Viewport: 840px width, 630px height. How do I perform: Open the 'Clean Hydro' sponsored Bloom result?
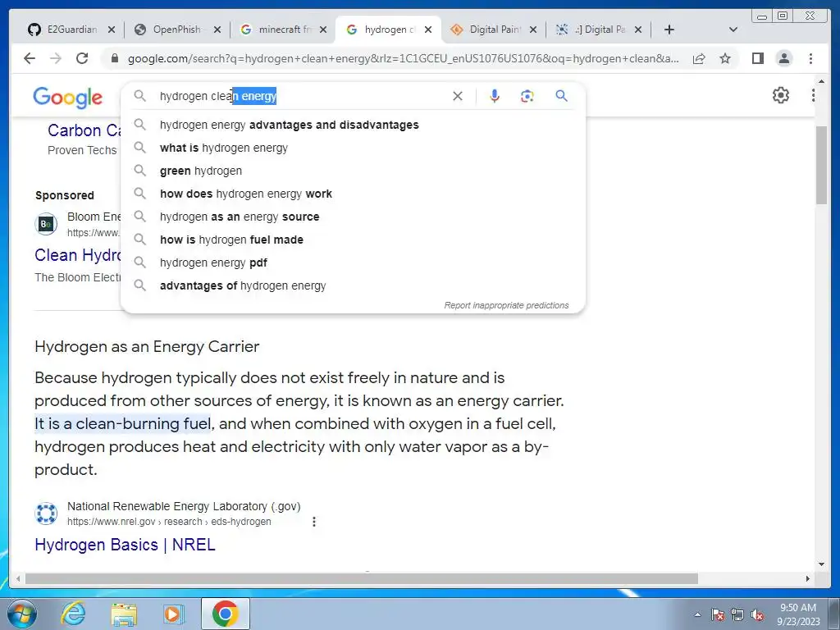78,255
